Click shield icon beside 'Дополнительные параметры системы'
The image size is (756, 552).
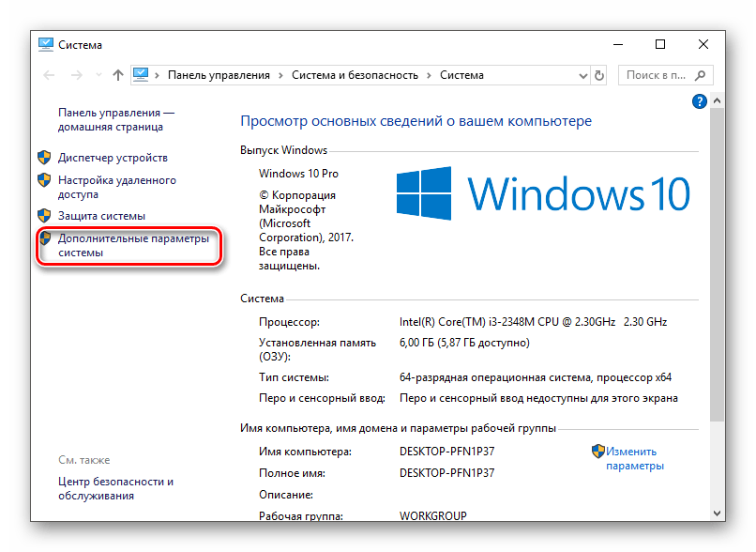point(45,238)
